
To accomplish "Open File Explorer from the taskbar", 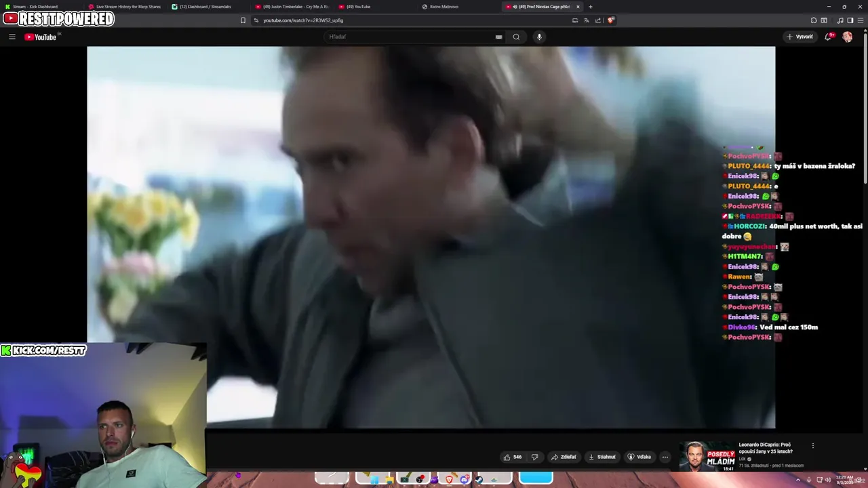I will (x=389, y=480).
